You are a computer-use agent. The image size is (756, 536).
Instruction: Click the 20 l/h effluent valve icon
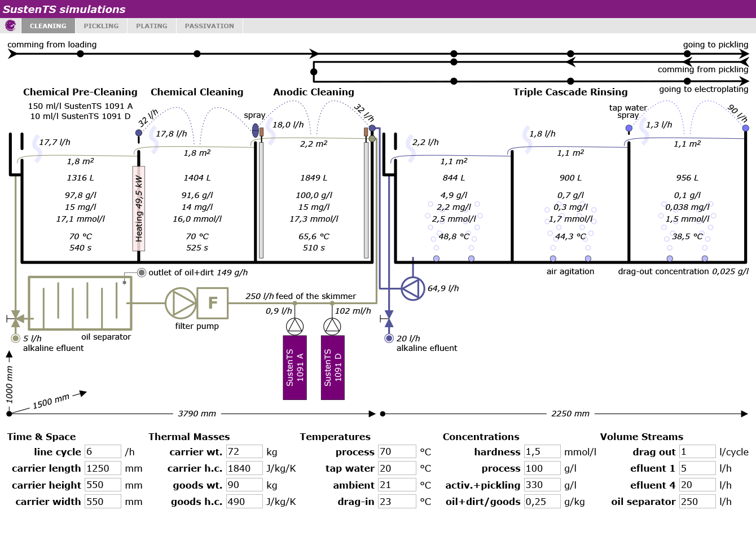(389, 319)
